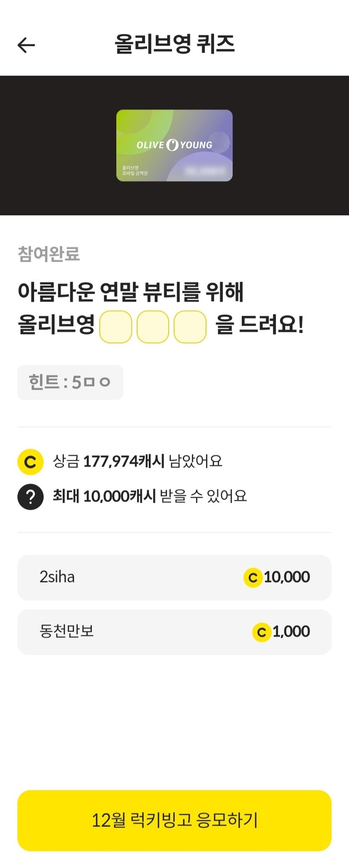Tap the third yellow answer box
The height and width of the screenshot is (868, 349).
[x=190, y=327]
